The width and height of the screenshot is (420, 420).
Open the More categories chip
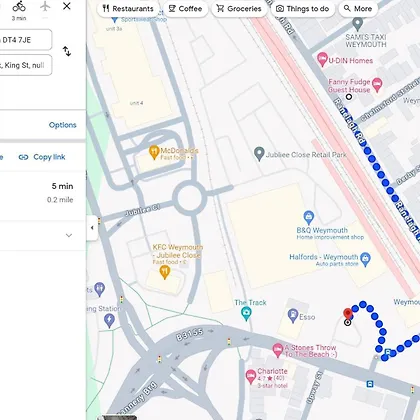(x=358, y=9)
